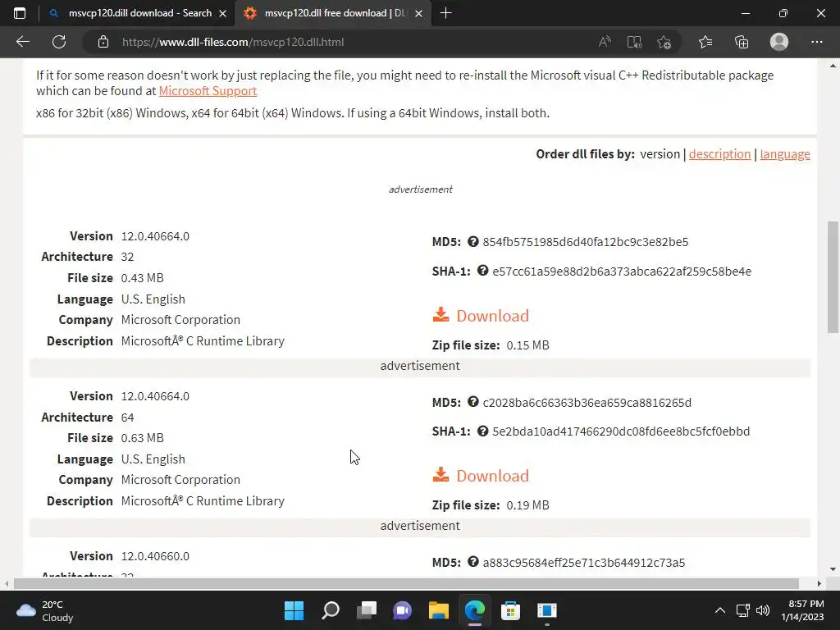Open Microsoft Store from taskbar
This screenshot has width=840, height=630.
(x=510, y=610)
